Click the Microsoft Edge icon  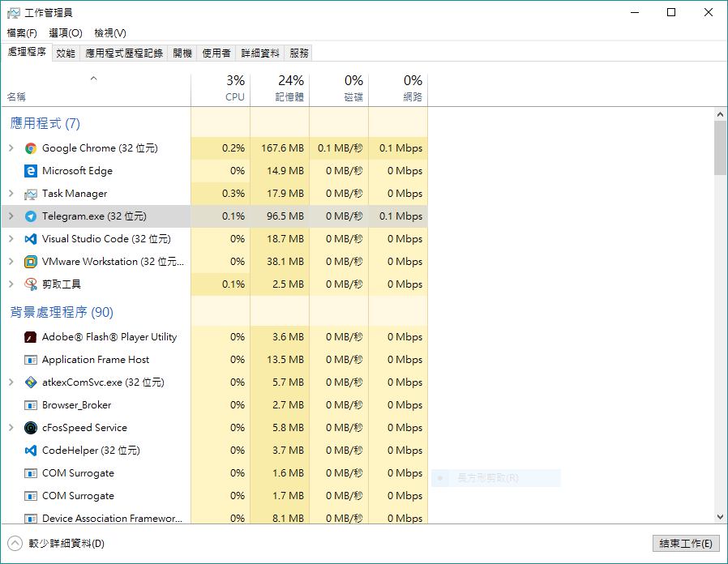[x=31, y=171]
